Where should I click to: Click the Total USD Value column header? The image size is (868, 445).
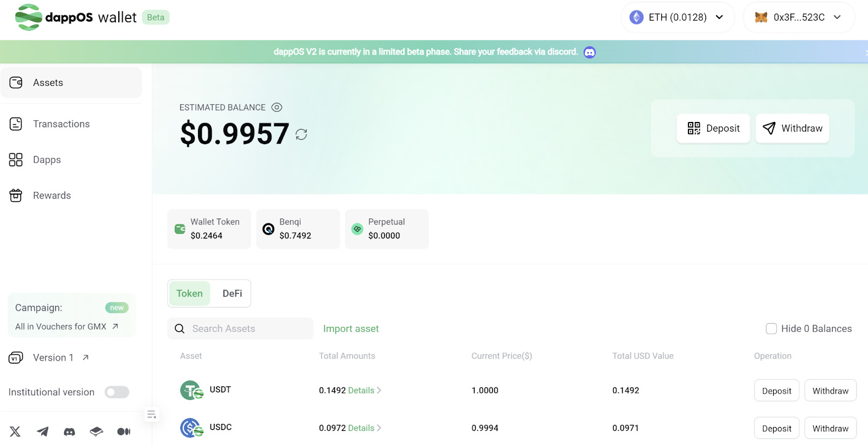[x=643, y=356]
